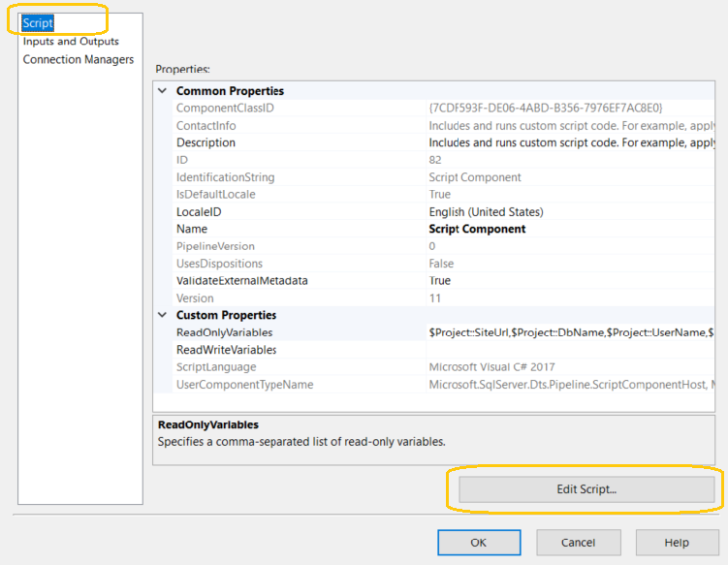Collapse the Custom Properties section
The width and height of the screenshot is (728, 565).
coord(162,315)
